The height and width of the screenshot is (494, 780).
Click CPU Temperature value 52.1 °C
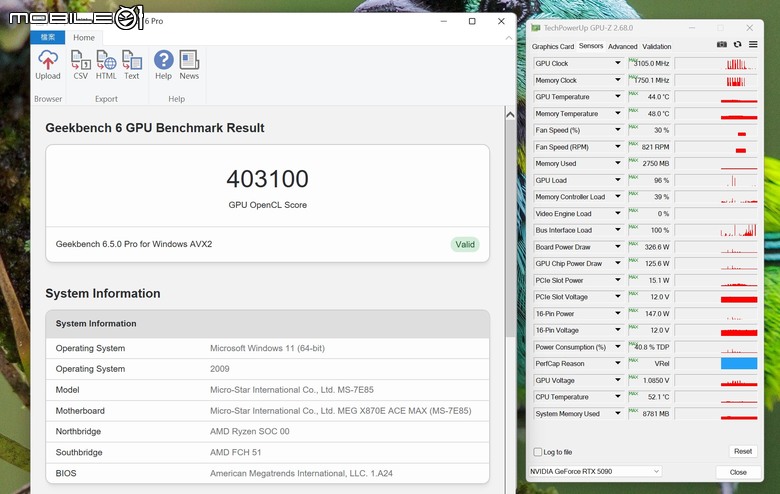[658, 397]
